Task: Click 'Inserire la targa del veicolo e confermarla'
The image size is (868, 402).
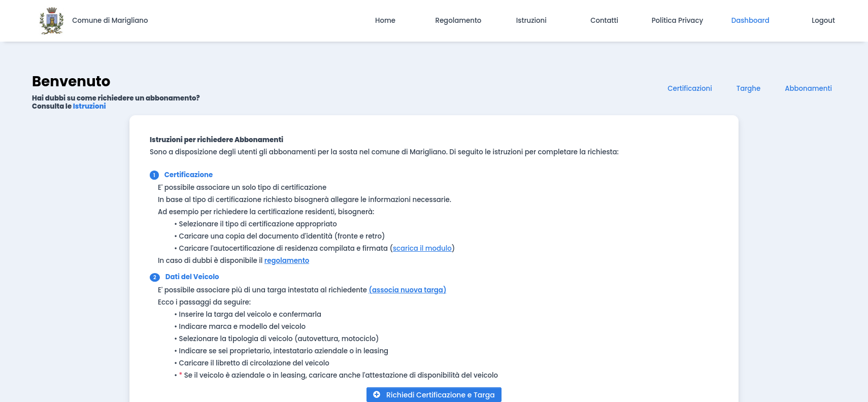Action: (x=250, y=314)
